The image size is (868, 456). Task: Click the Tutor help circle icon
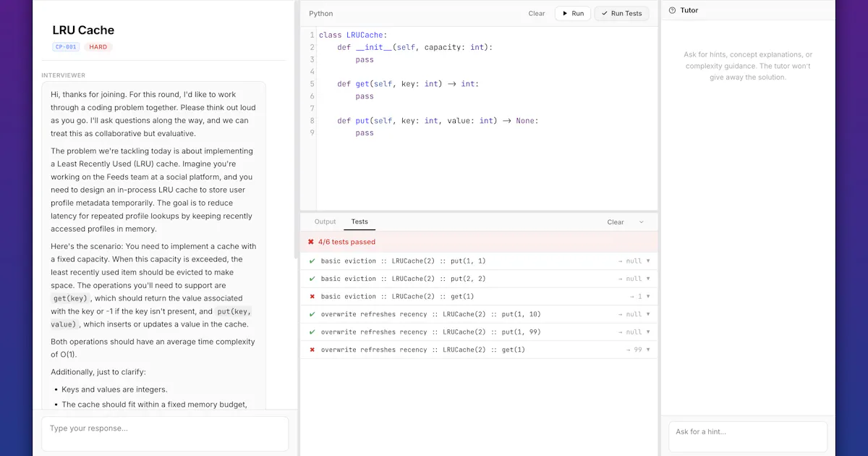[x=673, y=10]
